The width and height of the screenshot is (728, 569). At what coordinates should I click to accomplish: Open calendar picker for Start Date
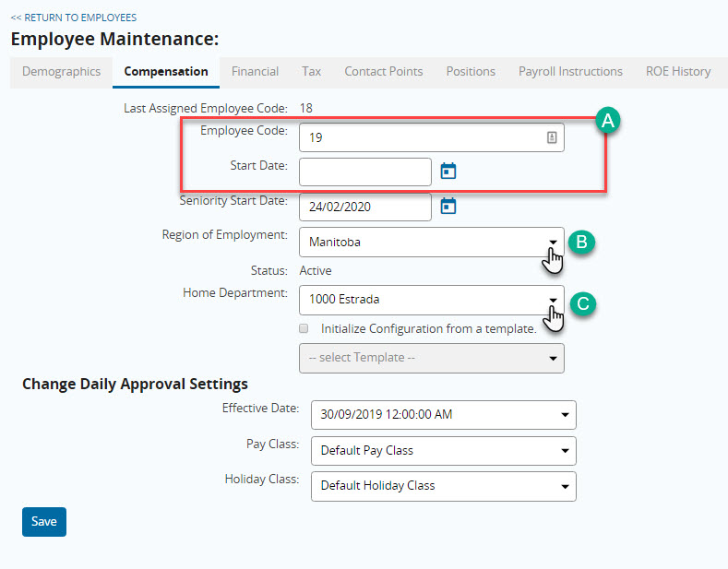[x=448, y=172]
